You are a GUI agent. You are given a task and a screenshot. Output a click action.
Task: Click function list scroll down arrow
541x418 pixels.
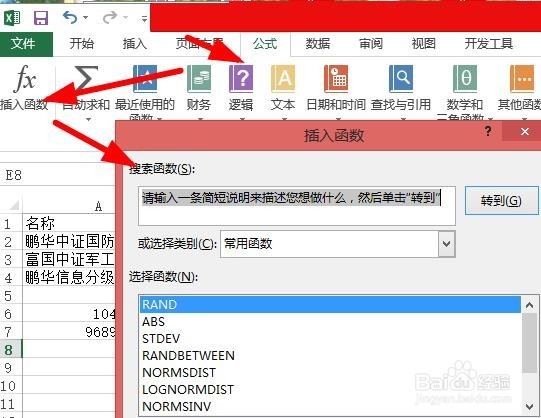click(x=530, y=406)
